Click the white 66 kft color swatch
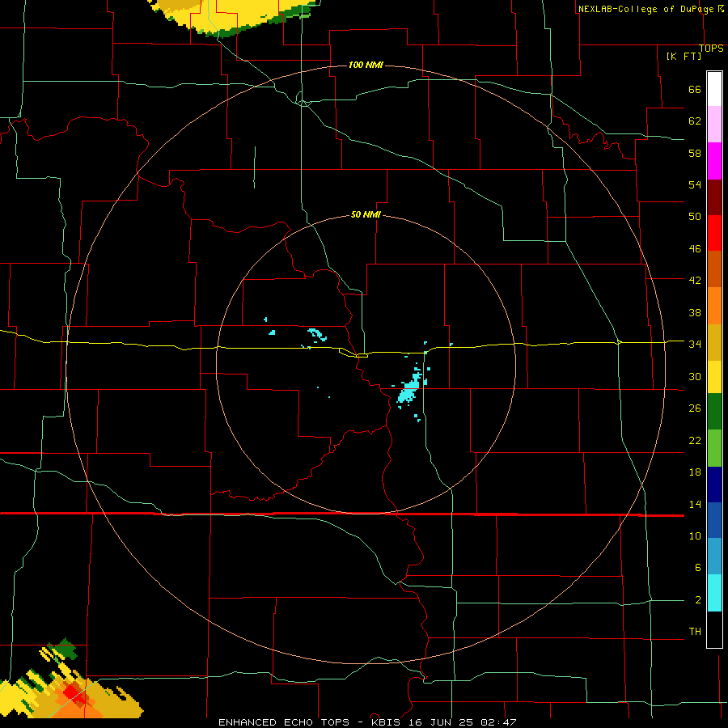The width and height of the screenshot is (728, 728). pyautogui.click(x=714, y=89)
